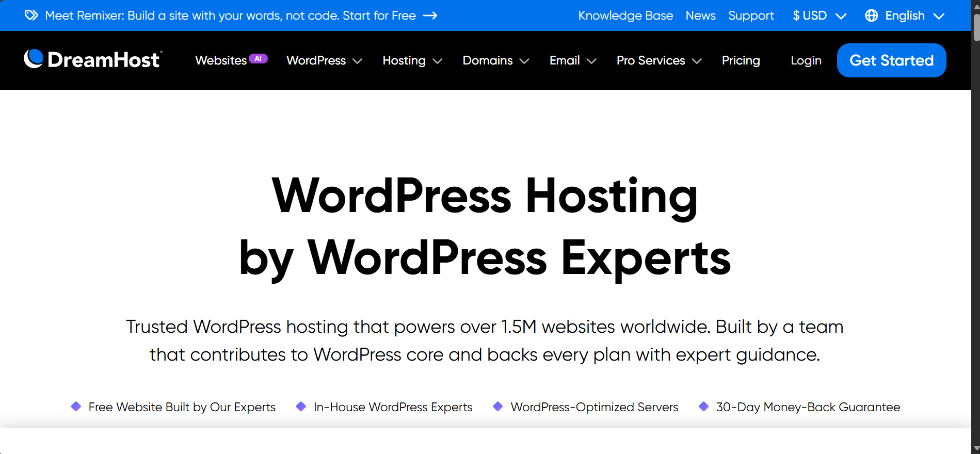The image size is (980, 454).
Task: Click the 'Trusted WordPress hosting' description paragraph
Action: [x=485, y=340]
